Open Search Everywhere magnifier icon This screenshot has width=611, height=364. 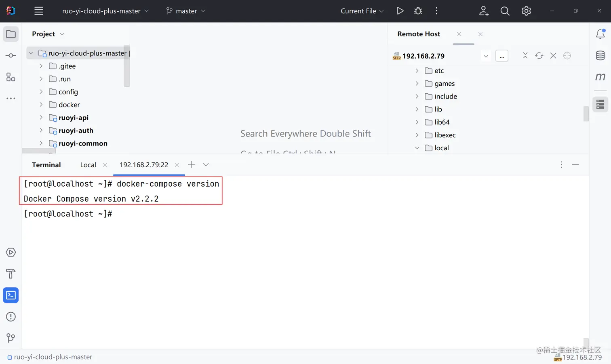tap(505, 11)
